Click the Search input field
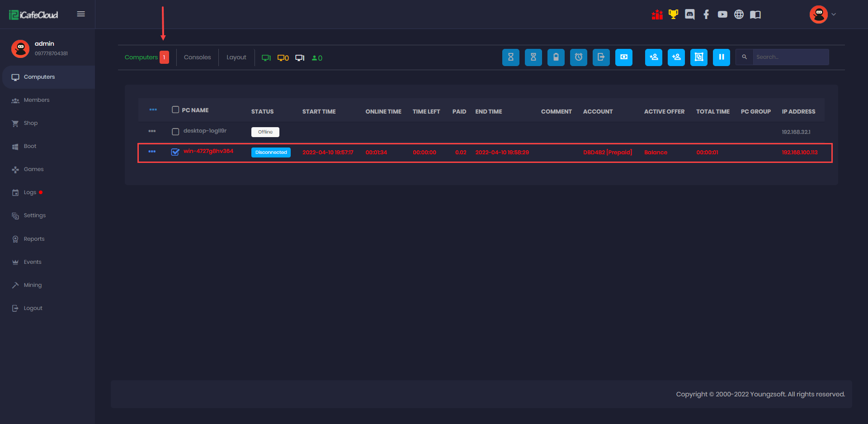 click(x=790, y=57)
